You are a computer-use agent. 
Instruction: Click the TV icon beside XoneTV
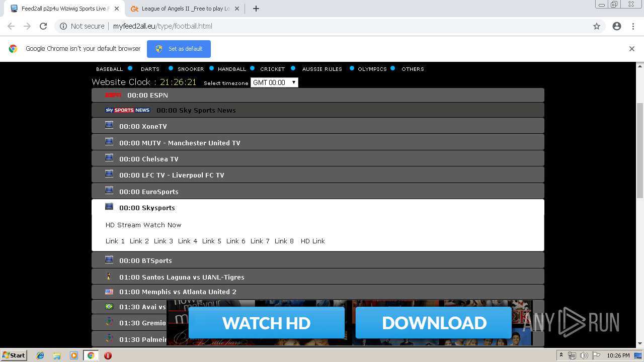coord(109,125)
